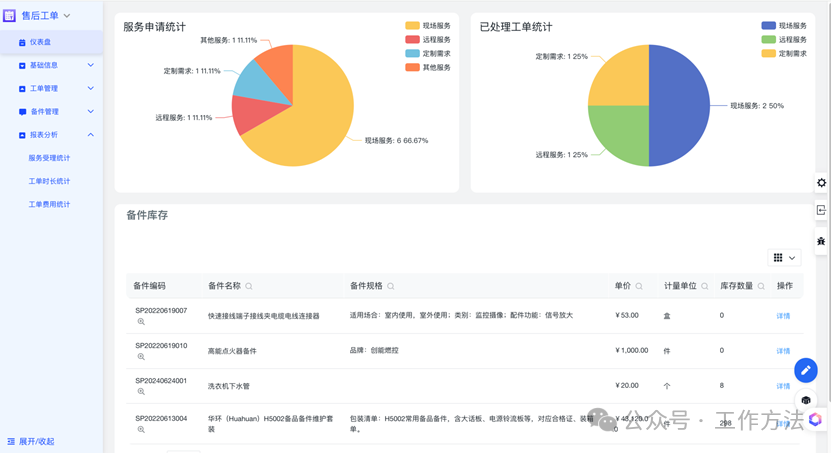Screen dimensions: 831x453
Task: Toggle 现场服务 legend in 已处理工单统计
Action: (x=784, y=25)
